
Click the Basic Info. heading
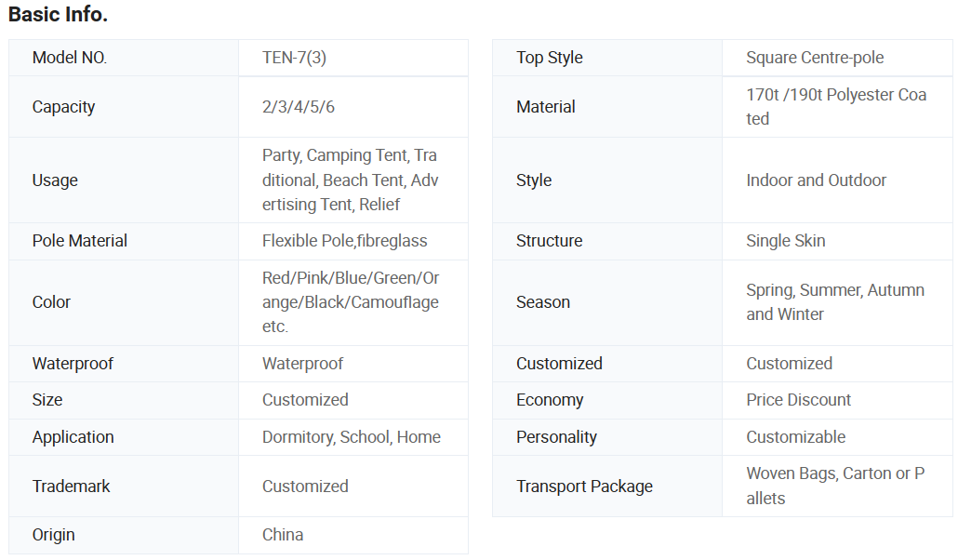coord(58,15)
